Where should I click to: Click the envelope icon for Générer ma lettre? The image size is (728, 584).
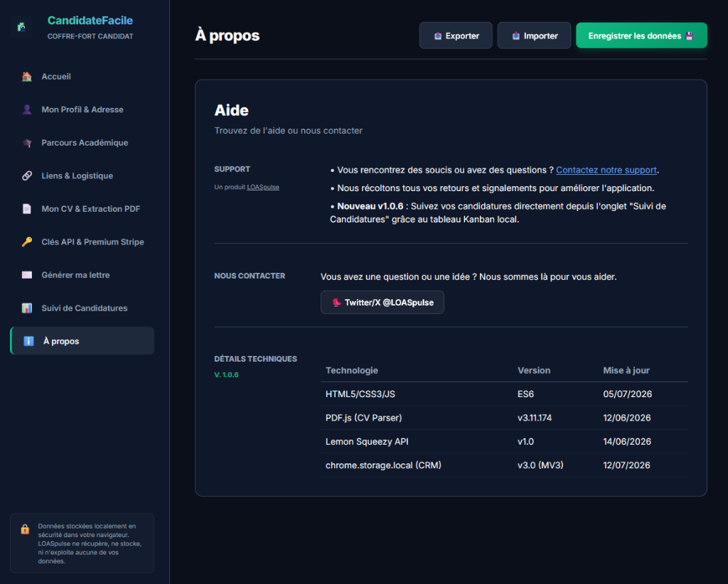27,275
